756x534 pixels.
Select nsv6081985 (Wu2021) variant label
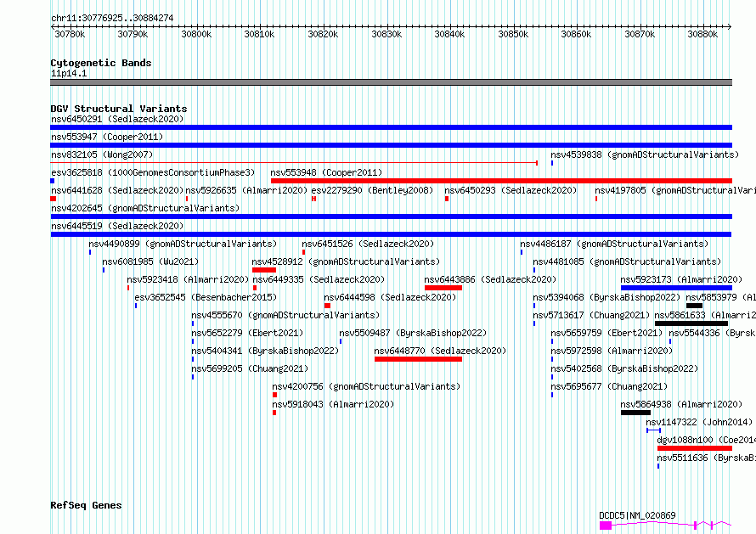[150, 261]
